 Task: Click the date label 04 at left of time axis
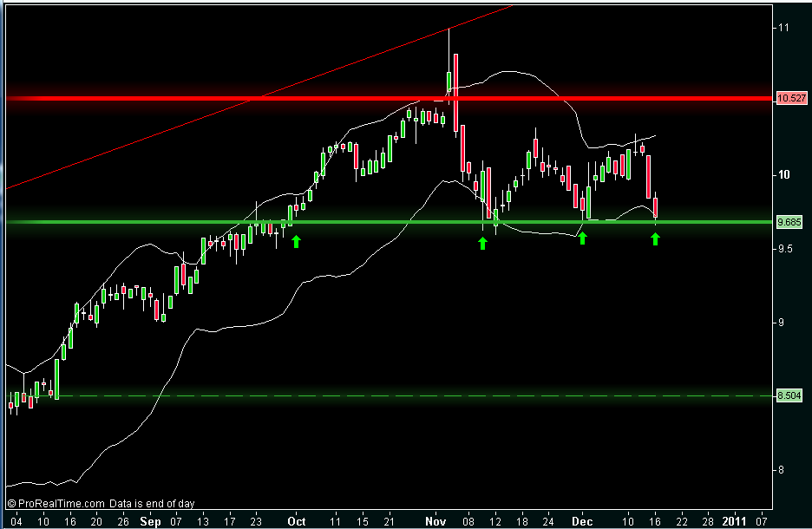(16, 521)
